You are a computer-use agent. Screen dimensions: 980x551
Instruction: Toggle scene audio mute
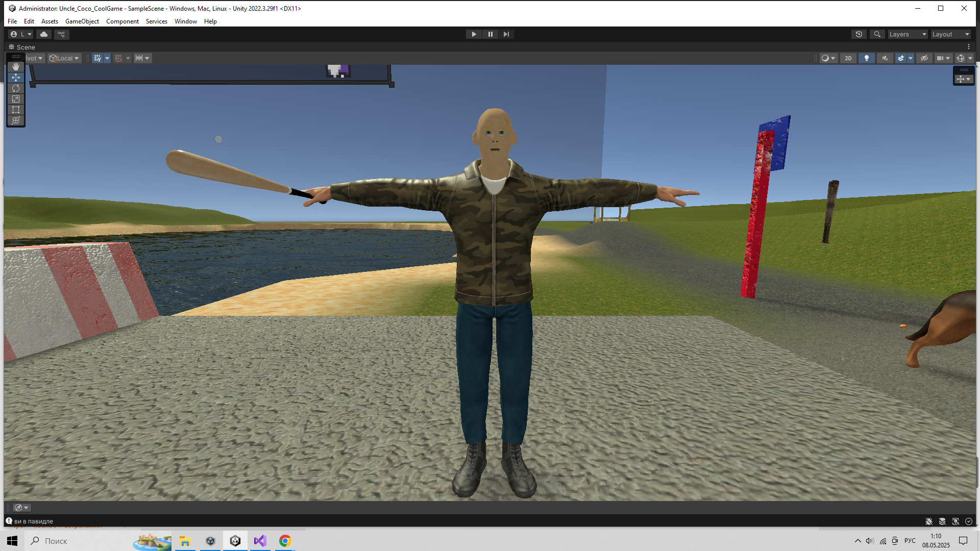coord(885,58)
